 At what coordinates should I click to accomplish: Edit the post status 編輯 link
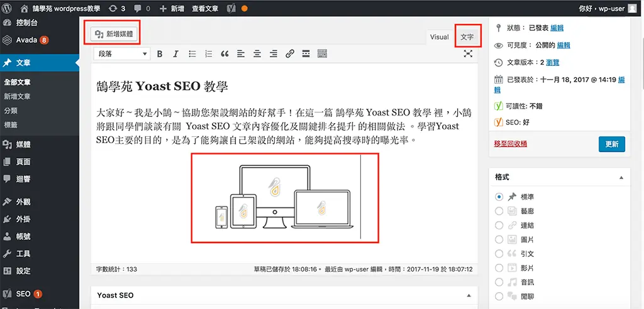tap(557, 28)
